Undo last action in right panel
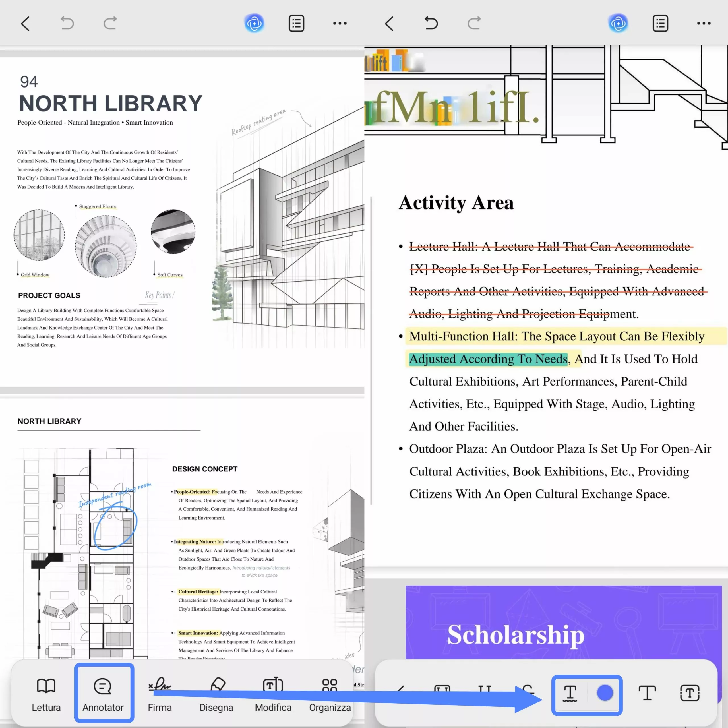Image resolution: width=728 pixels, height=728 pixels. point(431,23)
